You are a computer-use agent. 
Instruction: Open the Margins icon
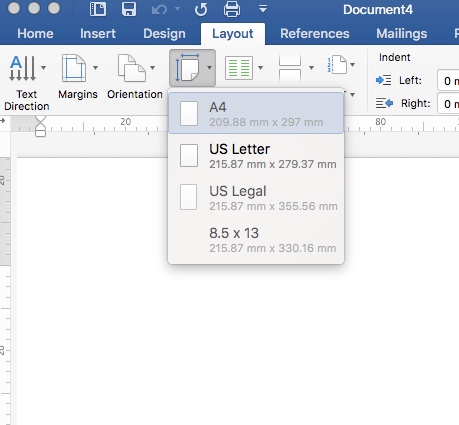(x=74, y=68)
